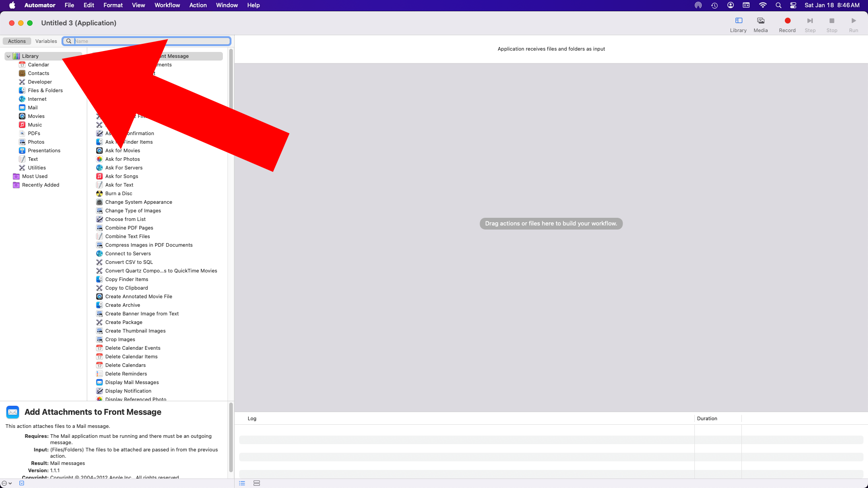Open the Workflow menu
The image size is (868, 488).
coord(167,5)
